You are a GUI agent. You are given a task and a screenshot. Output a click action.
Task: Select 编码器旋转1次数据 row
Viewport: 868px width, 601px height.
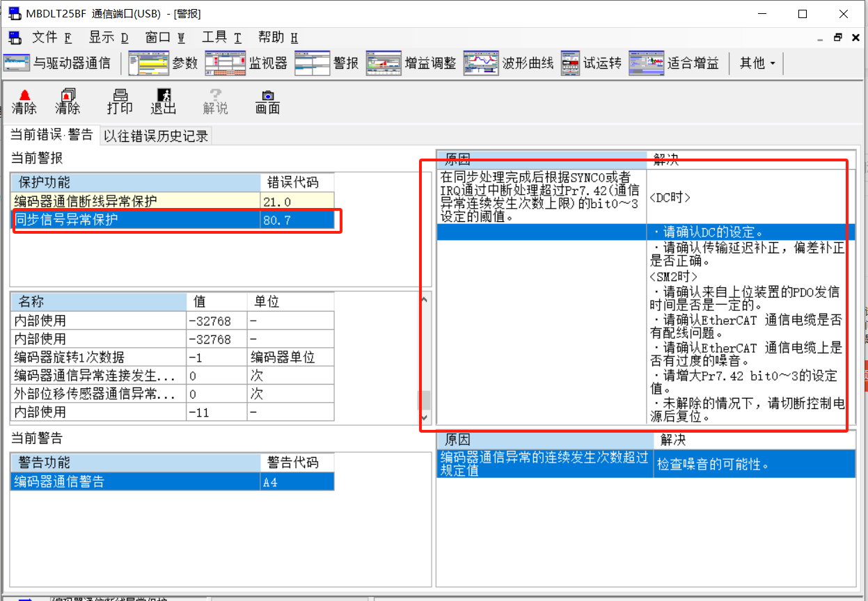tap(172, 357)
